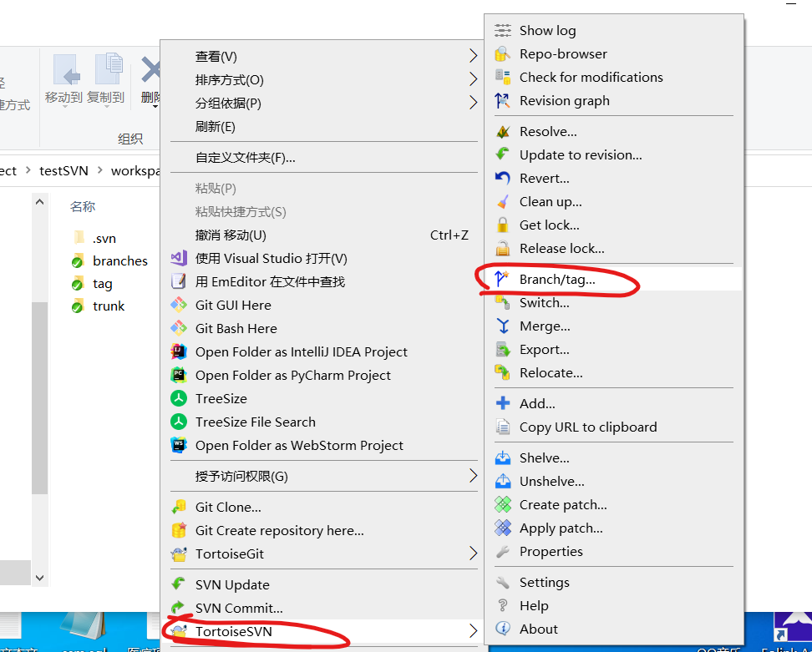Image resolution: width=812 pixels, height=652 pixels.
Task: Click the Clean up broom icon
Action: pyautogui.click(x=502, y=201)
